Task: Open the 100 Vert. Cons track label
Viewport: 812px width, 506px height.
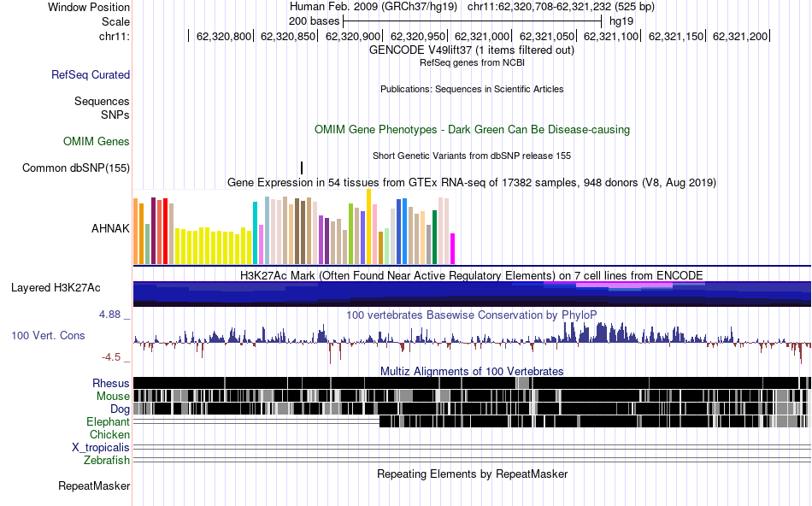Action: (48, 335)
